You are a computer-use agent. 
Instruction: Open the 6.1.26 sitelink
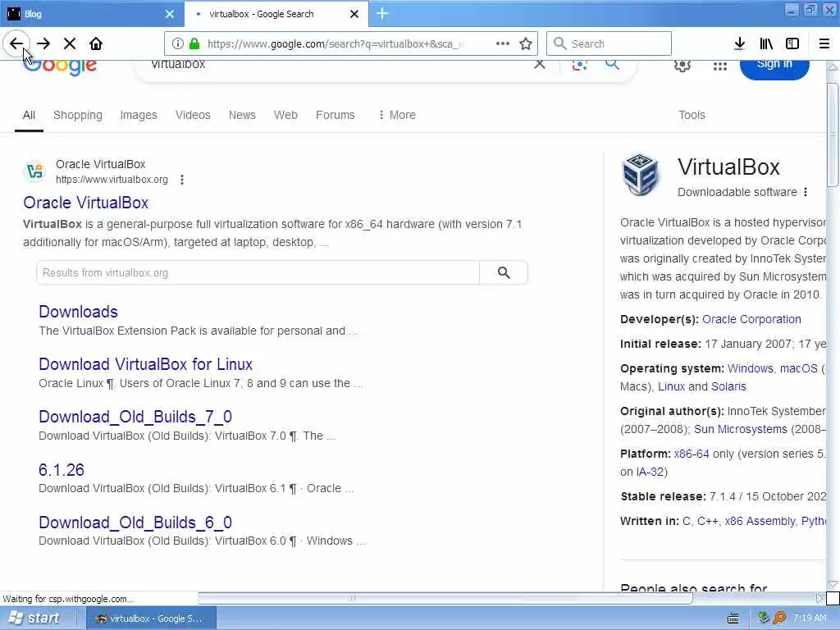coord(61,470)
